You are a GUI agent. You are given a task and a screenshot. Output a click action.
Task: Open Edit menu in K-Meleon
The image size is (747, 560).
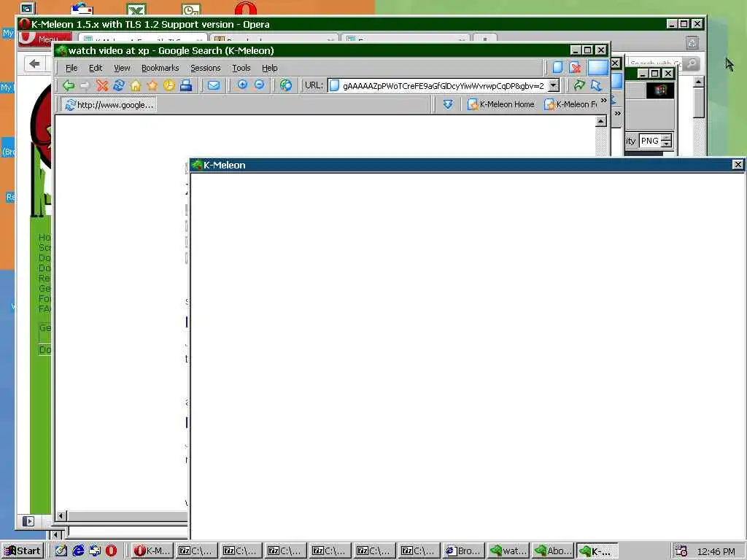click(96, 68)
